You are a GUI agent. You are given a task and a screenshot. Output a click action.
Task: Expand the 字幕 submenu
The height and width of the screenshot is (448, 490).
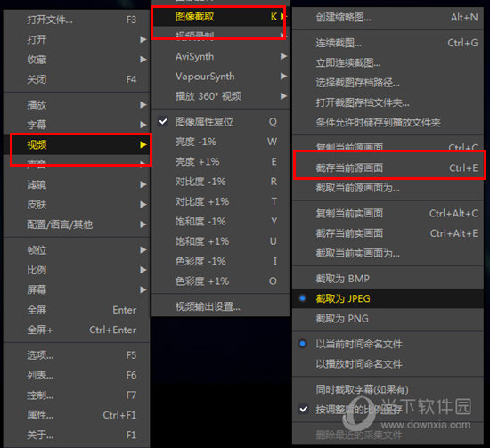pos(77,125)
